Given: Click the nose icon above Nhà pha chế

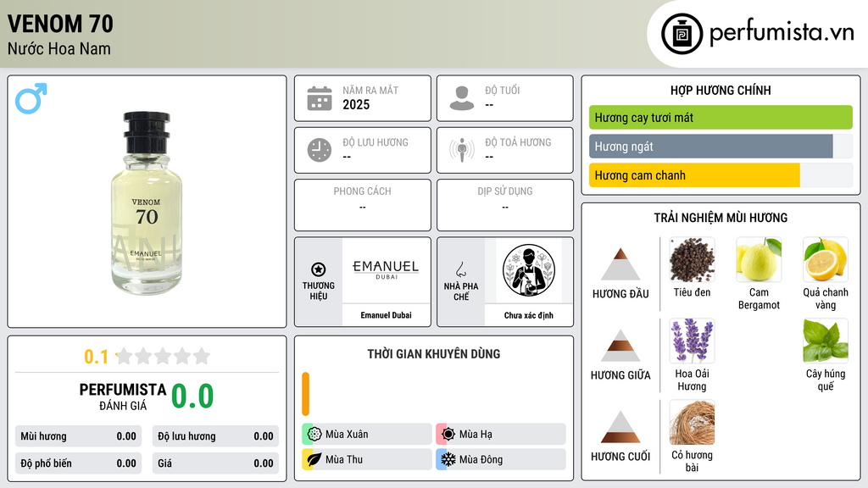Looking at the screenshot, I should [460, 269].
